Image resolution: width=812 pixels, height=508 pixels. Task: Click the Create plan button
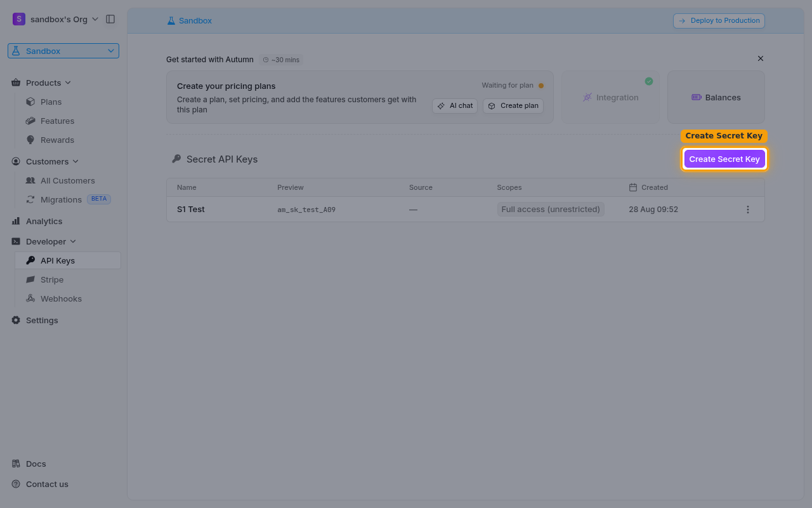[x=513, y=106]
